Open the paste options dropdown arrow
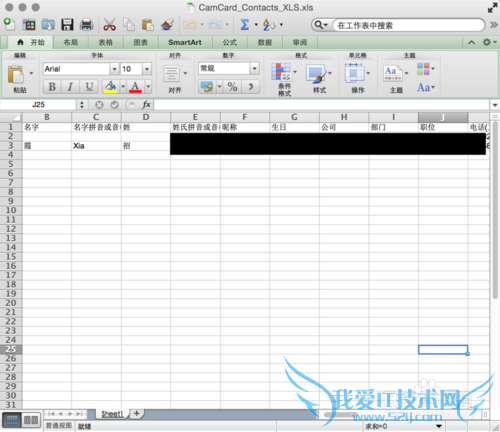The width and height of the screenshot is (500, 432). 31,73
